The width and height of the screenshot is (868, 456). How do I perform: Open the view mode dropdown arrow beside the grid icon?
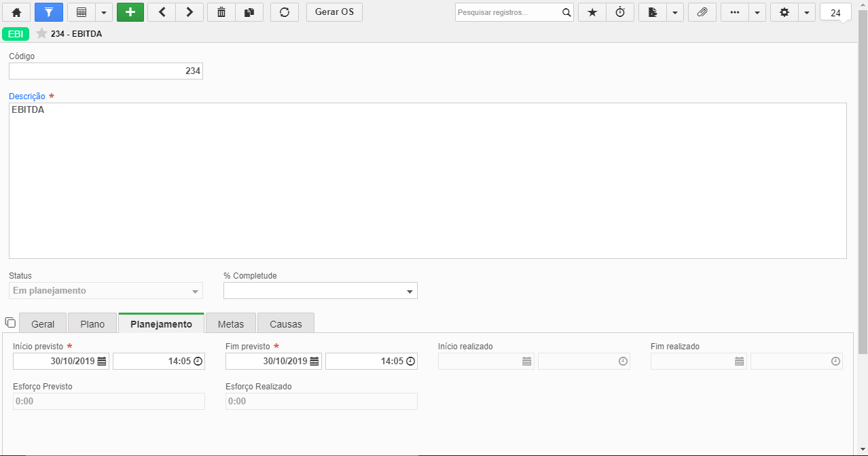[x=103, y=12]
